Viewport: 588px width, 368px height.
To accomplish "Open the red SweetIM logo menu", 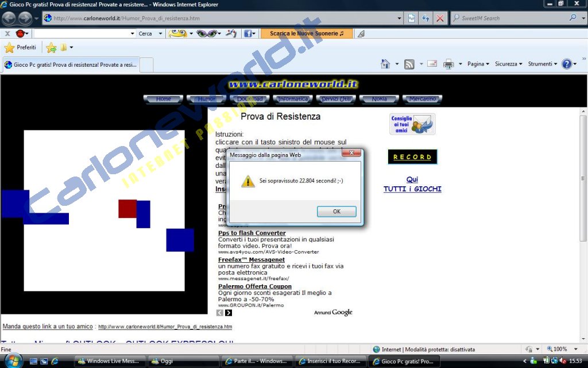I will (x=21, y=33).
